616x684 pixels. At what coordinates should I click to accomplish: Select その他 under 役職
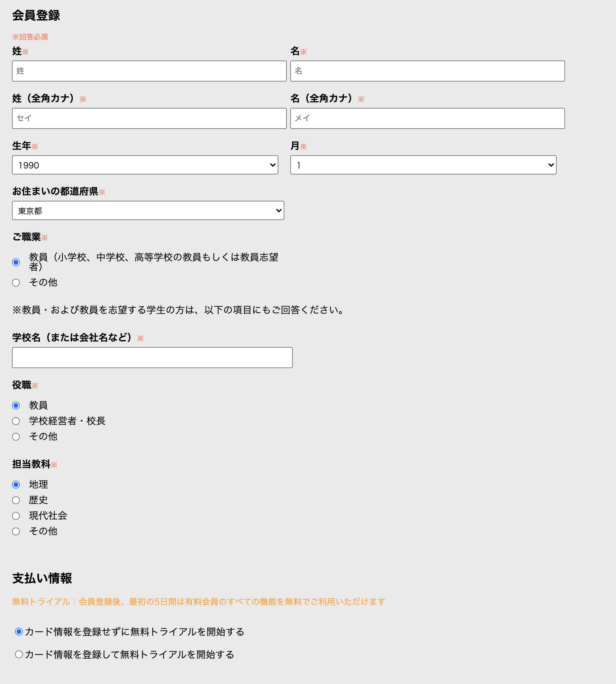(x=16, y=436)
